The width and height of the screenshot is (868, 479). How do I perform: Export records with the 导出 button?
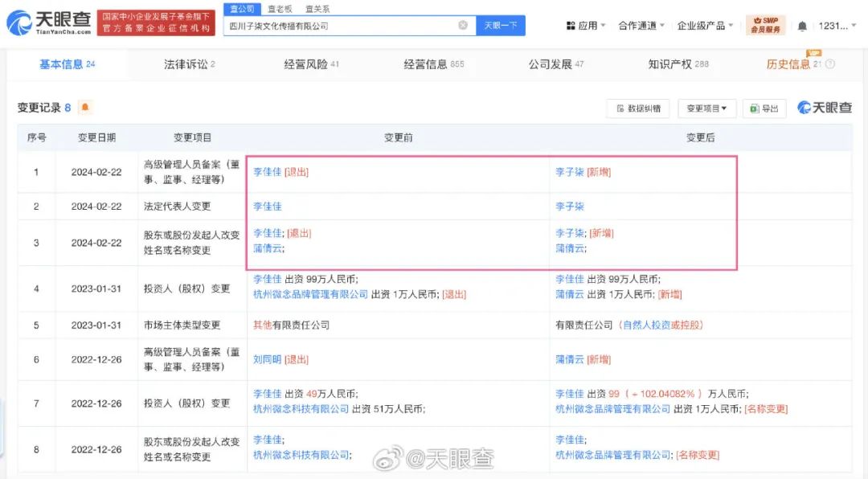764,108
